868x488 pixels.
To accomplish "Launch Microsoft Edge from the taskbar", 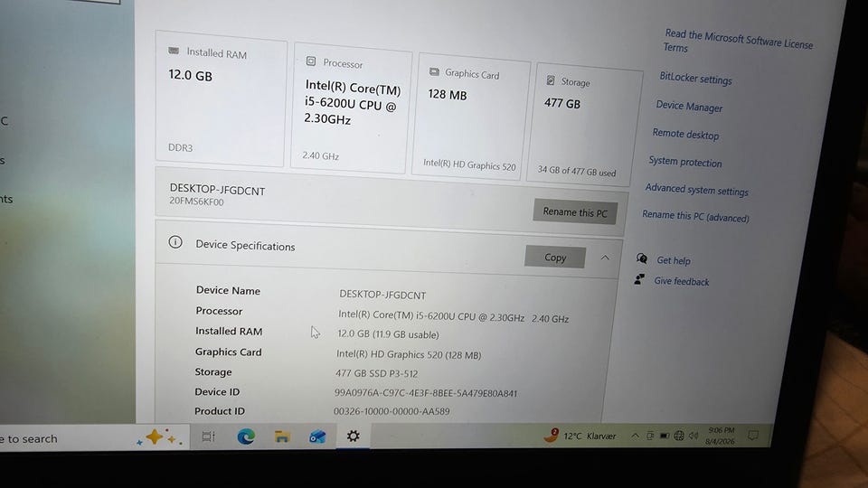I will point(246,436).
